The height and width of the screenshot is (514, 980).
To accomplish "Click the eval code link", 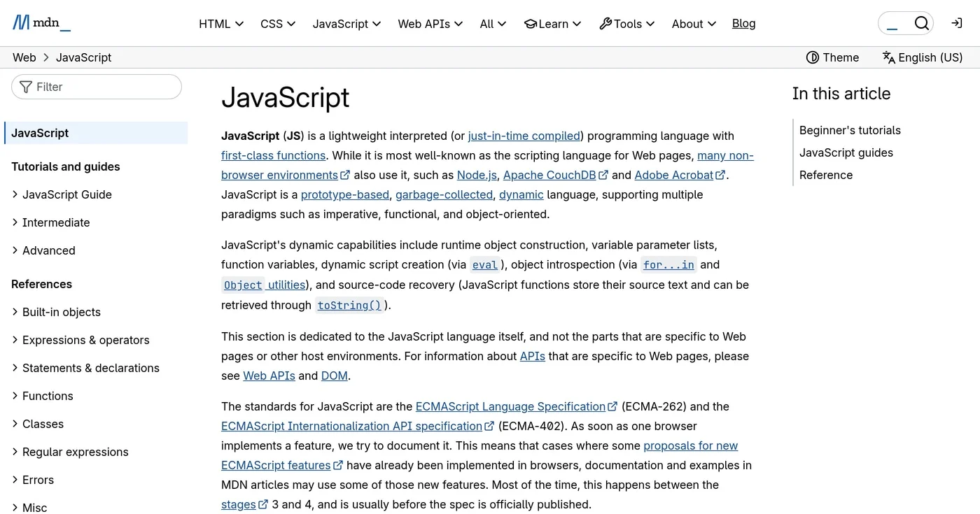I will coord(485,265).
